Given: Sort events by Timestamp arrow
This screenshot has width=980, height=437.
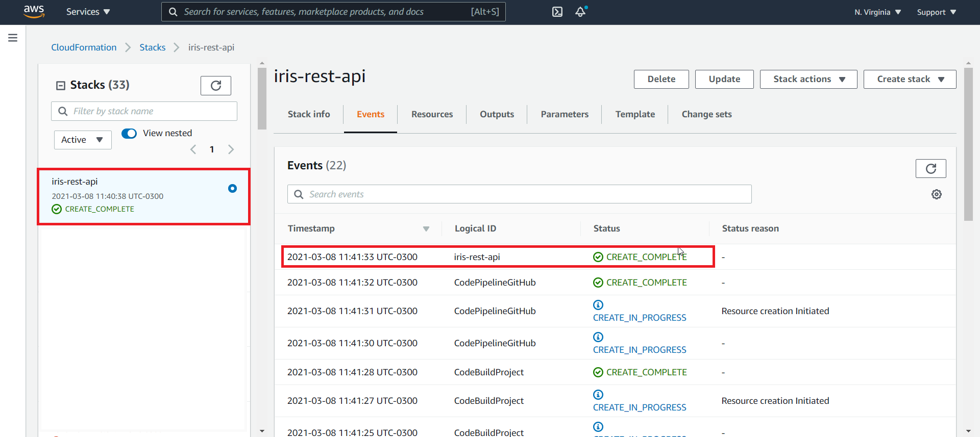Looking at the screenshot, I should coord(426,229).
